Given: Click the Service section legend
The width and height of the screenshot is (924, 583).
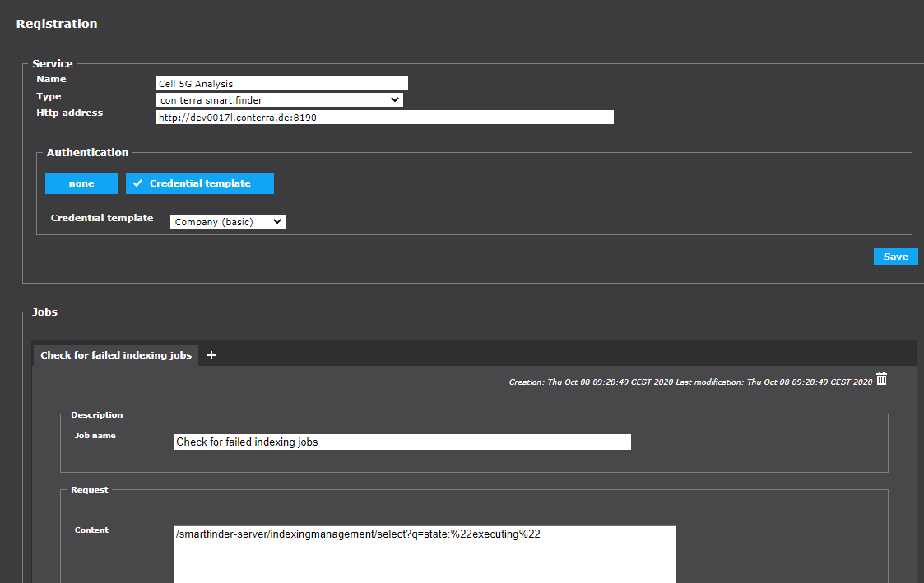Looking at the screenshot, I should point(53,63).
